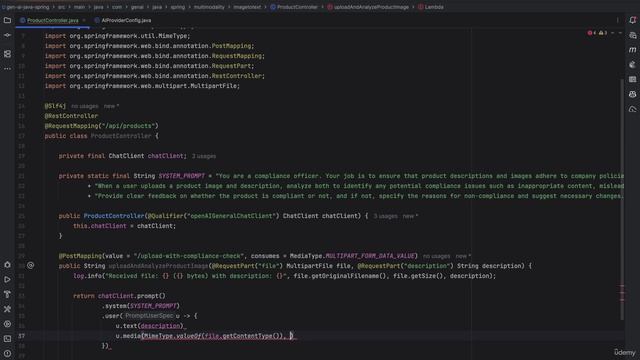640x360 pixels.
Task: Click the spring breadcrumb
Action: click(178, 7)
